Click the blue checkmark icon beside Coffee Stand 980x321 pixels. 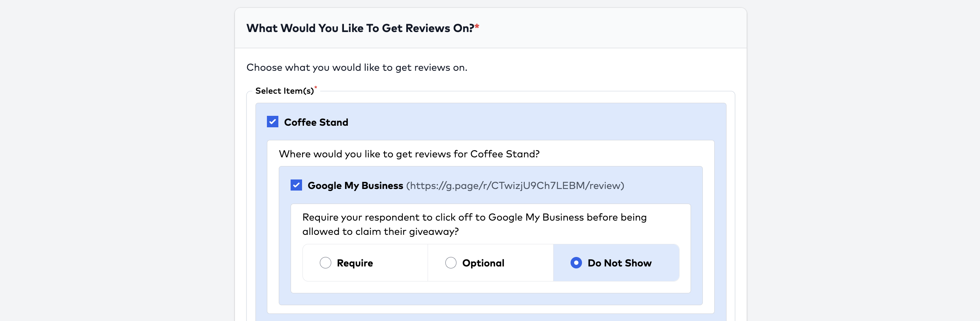tap(272, 122)
